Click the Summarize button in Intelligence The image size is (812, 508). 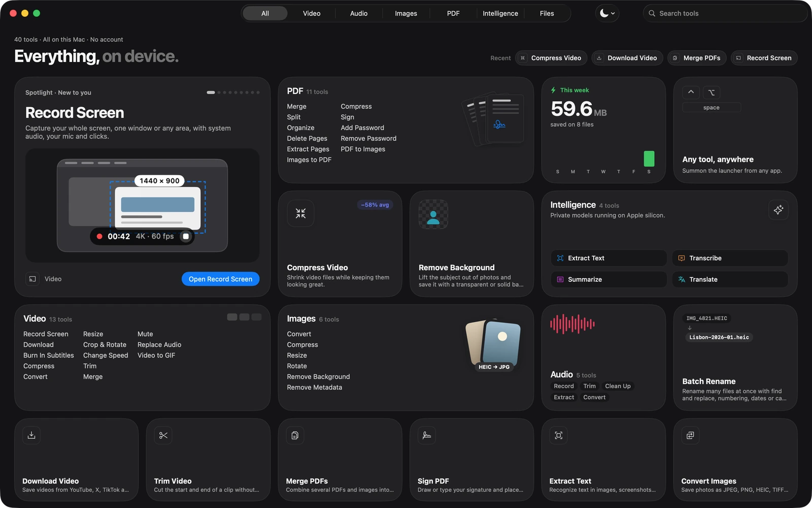(x=608, y=279)
